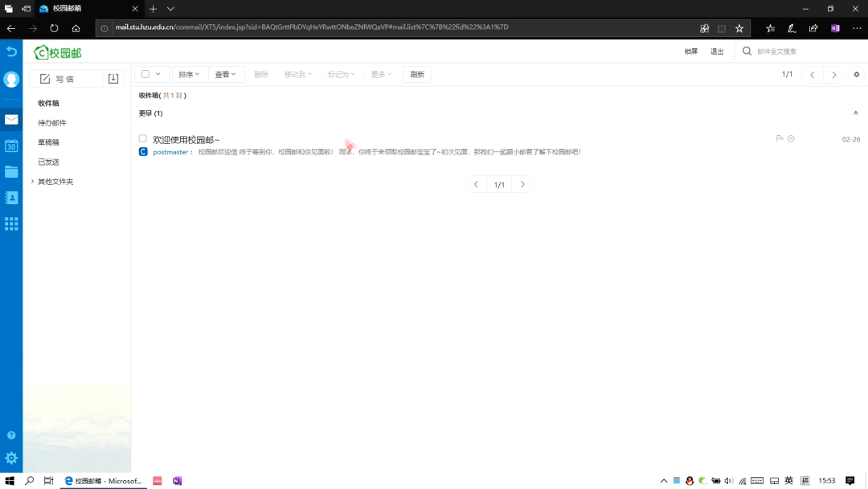Click the back arrow icon in blue sidebar

(x=11, y=51)
